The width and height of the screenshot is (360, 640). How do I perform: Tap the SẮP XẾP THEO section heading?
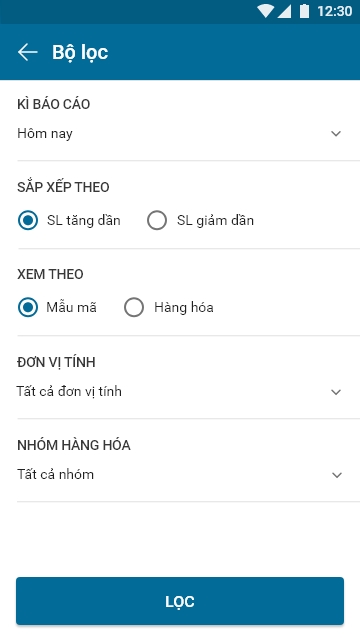pos(63,187)
